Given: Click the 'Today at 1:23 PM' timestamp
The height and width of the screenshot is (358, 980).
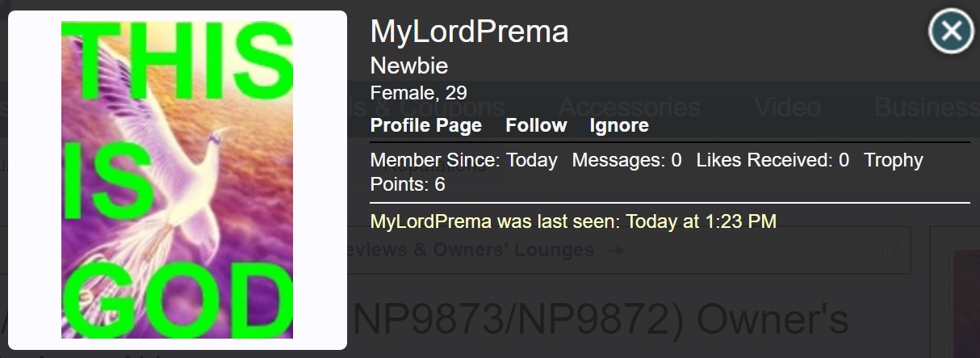Looking at the screenshot, I should 701,221.
